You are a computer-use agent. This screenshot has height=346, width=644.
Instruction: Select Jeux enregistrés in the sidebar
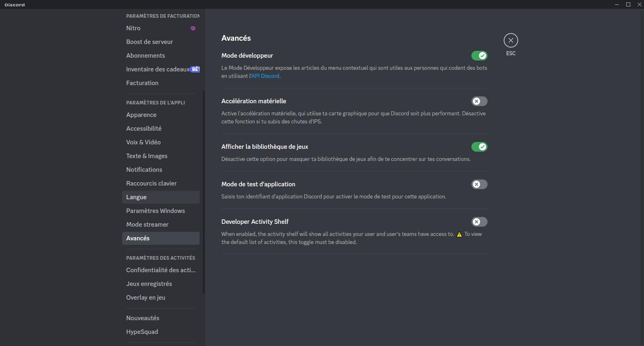[161, 284]
